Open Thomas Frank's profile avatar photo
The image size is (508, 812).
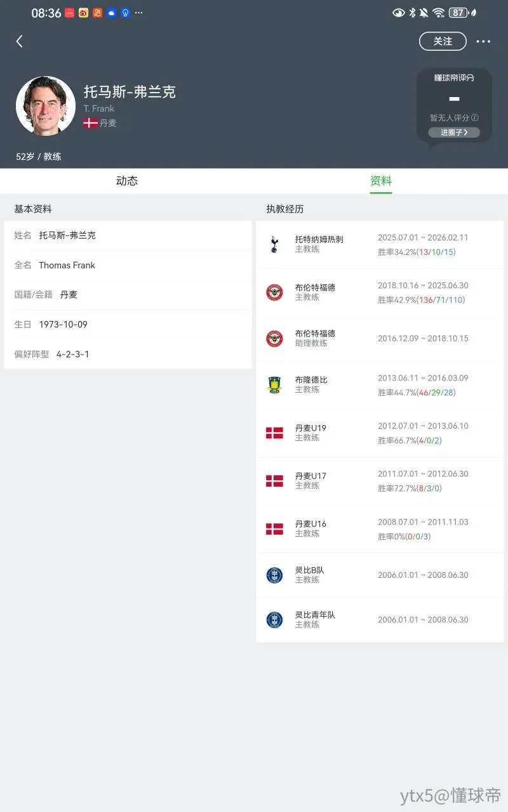46,106
